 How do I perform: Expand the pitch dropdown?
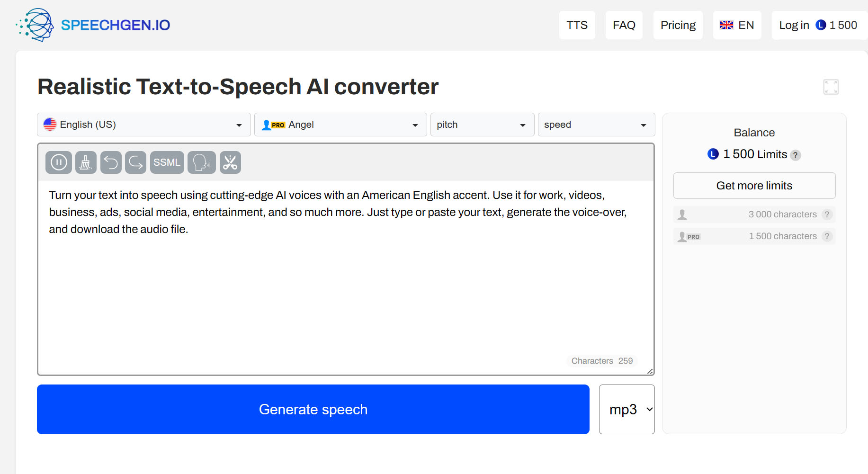tap(482, 124)
